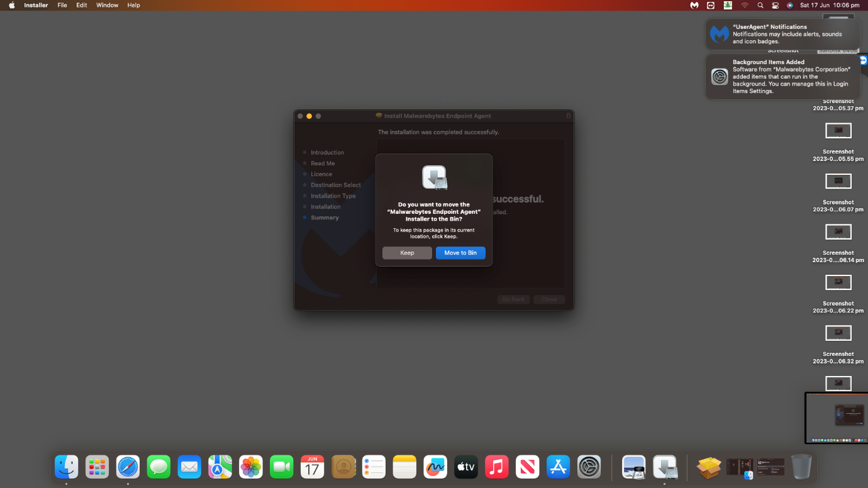Open Preview from the Dock
Image resolution: width=868 pixels, height=488 pixels.
[634, 467]
